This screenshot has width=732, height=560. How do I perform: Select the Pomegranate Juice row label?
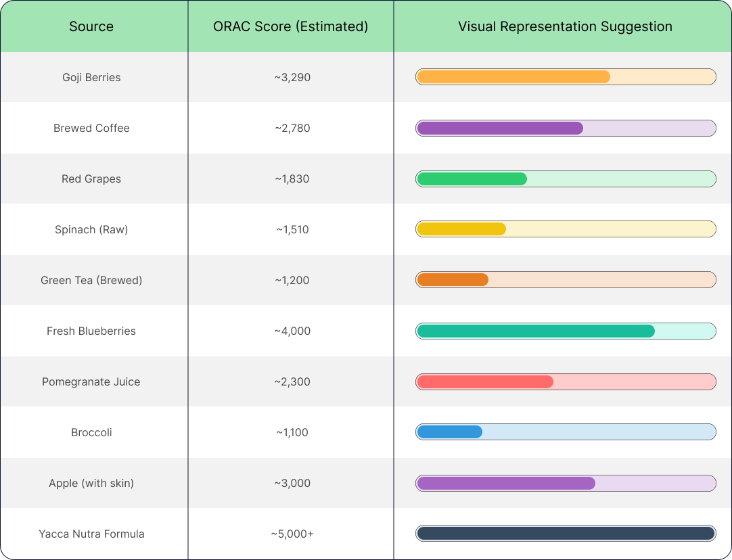pyautogui.click(x=91, y=381)
